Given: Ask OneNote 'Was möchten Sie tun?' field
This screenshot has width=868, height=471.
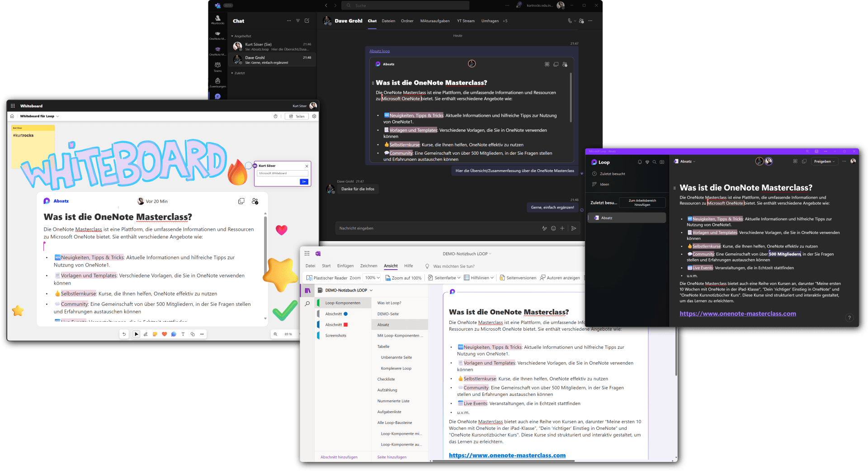Looking at the screenshot, I should coord(454,266).
